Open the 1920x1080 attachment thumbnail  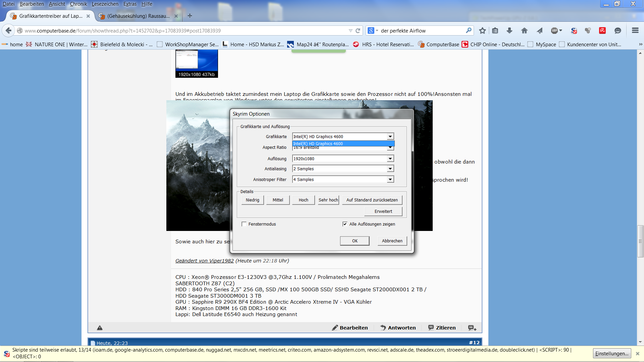[x=197, y=63]
